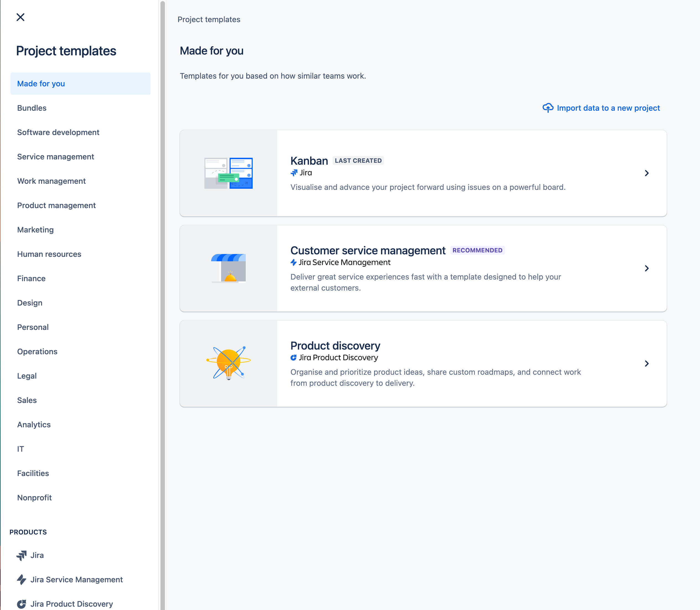Open Product discovery template via its chevron

point(647,364)
